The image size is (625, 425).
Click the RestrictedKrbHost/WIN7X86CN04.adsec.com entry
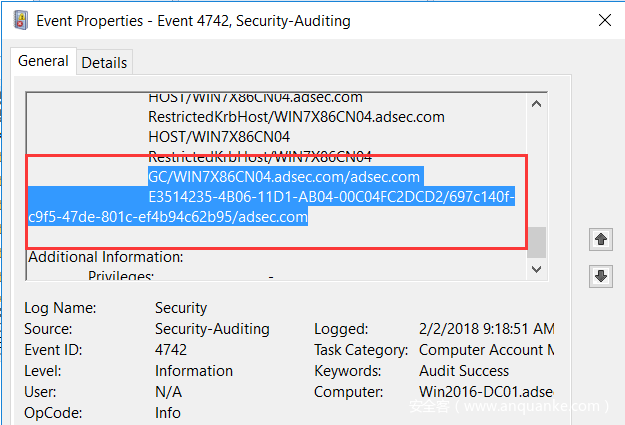pos(296,117)
